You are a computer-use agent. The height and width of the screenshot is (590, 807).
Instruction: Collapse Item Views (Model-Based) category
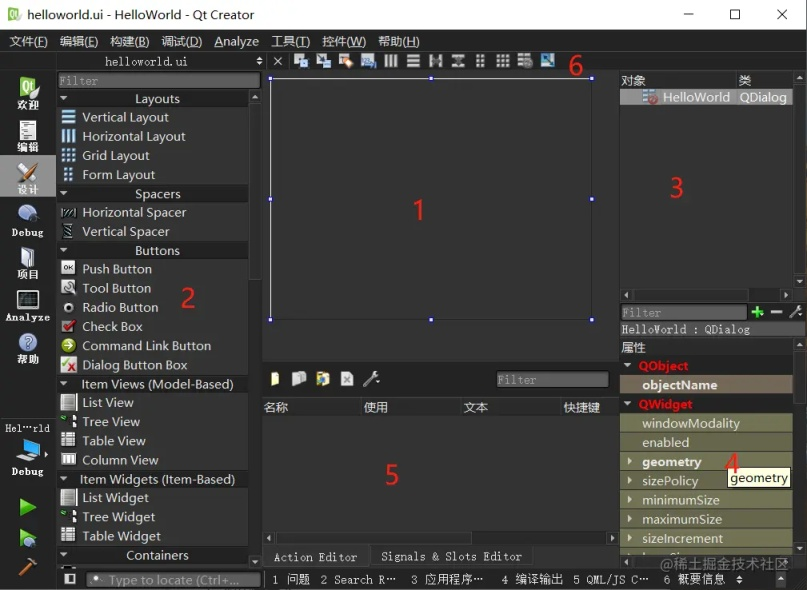coord(64,384)
